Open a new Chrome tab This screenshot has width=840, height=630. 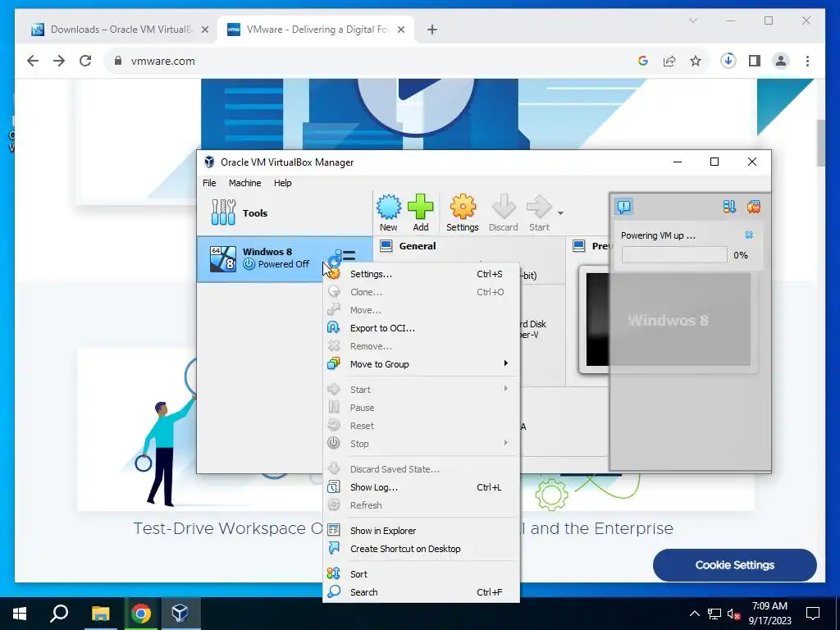[432, 30]
